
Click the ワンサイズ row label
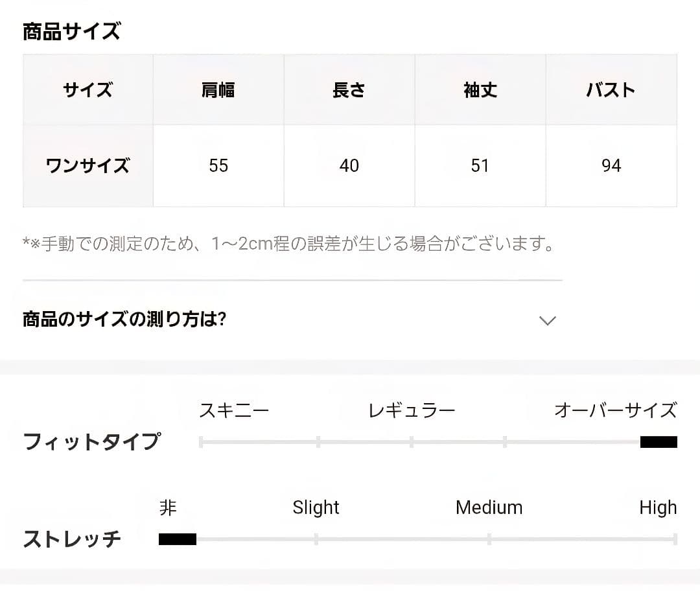87,166
